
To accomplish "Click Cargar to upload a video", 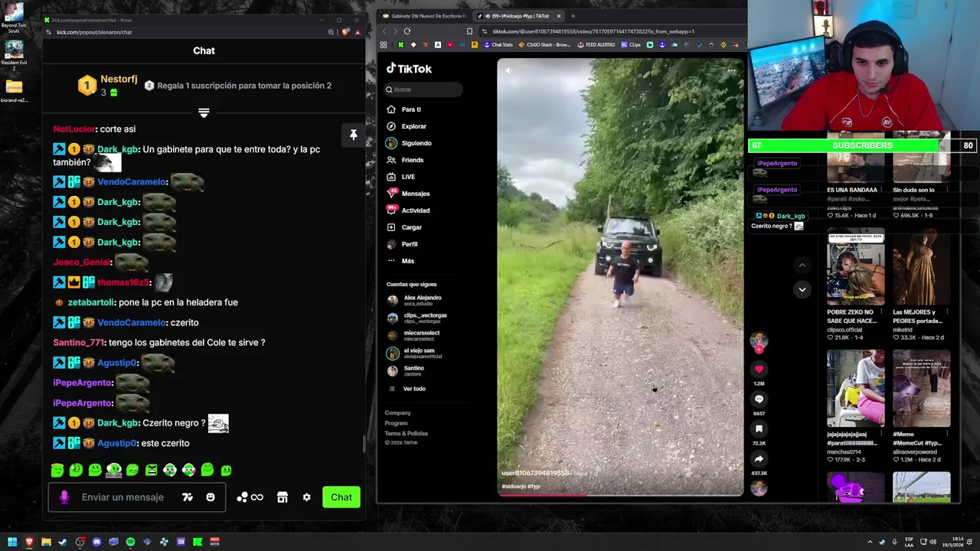I will point(404,227).
